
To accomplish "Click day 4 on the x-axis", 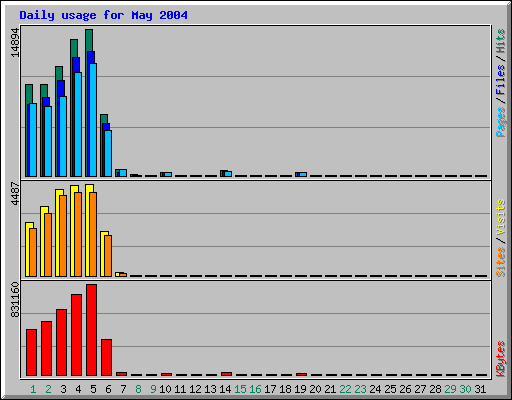I will tap(78, 389).
